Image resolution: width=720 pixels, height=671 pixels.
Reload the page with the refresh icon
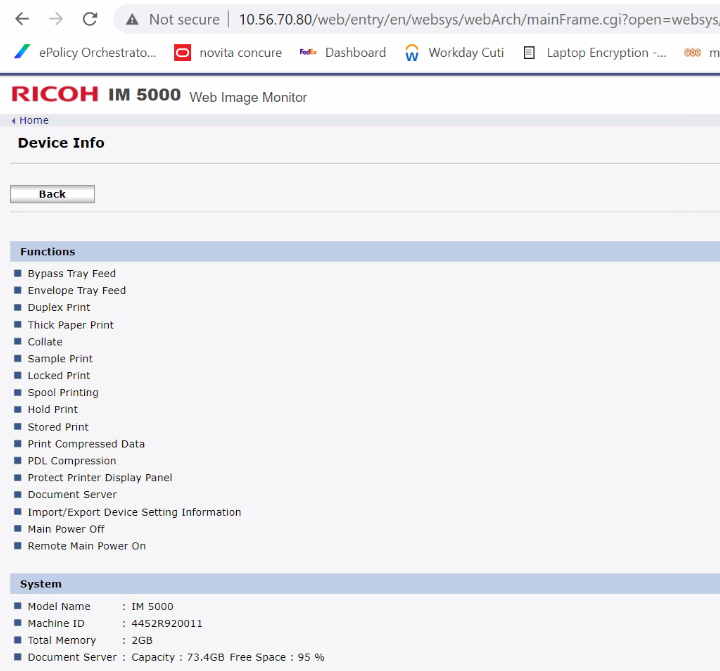[90, 19]
